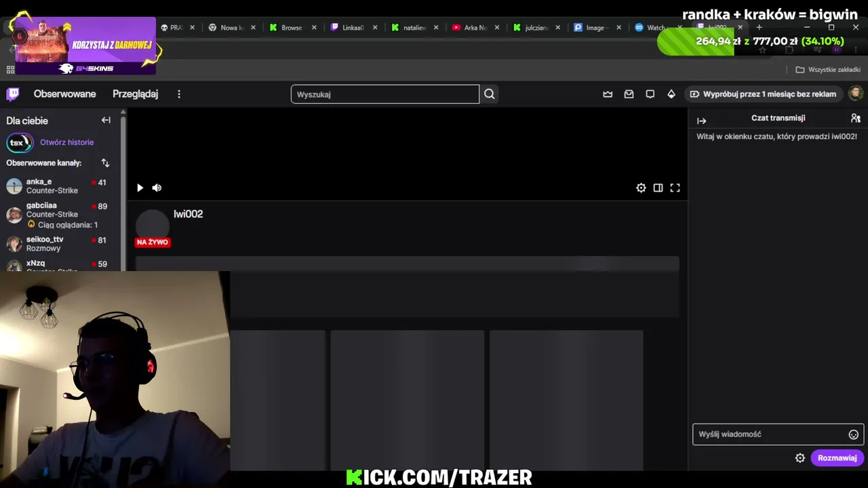The height and width of the screenshot is (488, 868).
Task: Collapse the stream chat panel
Action: point(702,121)
